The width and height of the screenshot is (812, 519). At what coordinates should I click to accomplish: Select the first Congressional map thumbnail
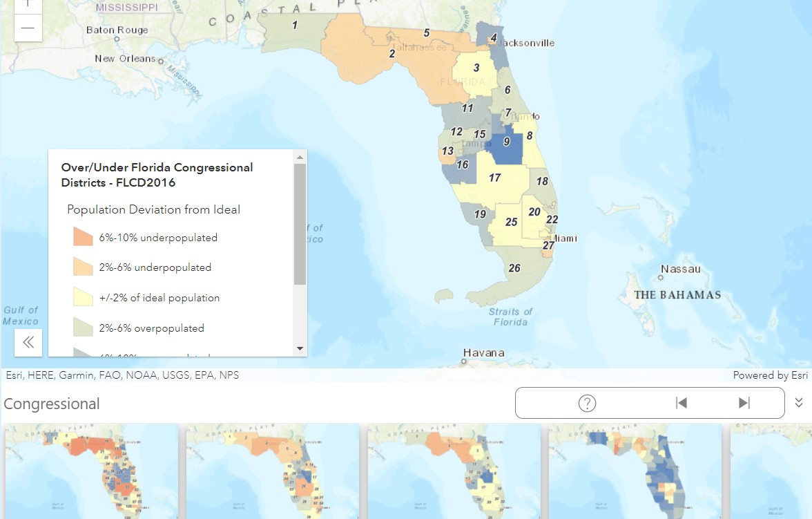[91, 471]
